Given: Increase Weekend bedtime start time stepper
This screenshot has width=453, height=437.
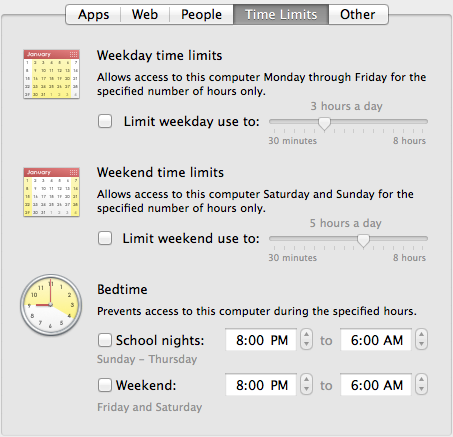Looking at the screenshot, I should click(x=306, y=380).
